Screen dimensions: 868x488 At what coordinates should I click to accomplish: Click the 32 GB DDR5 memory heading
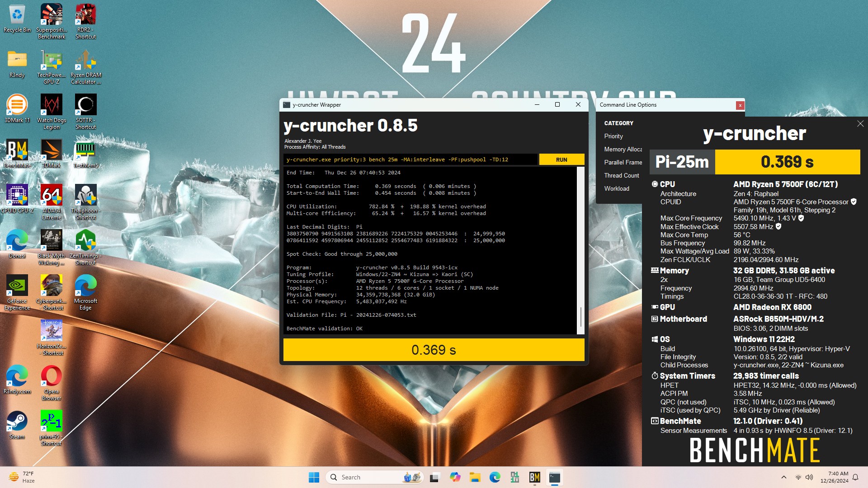tap(784, 271)
